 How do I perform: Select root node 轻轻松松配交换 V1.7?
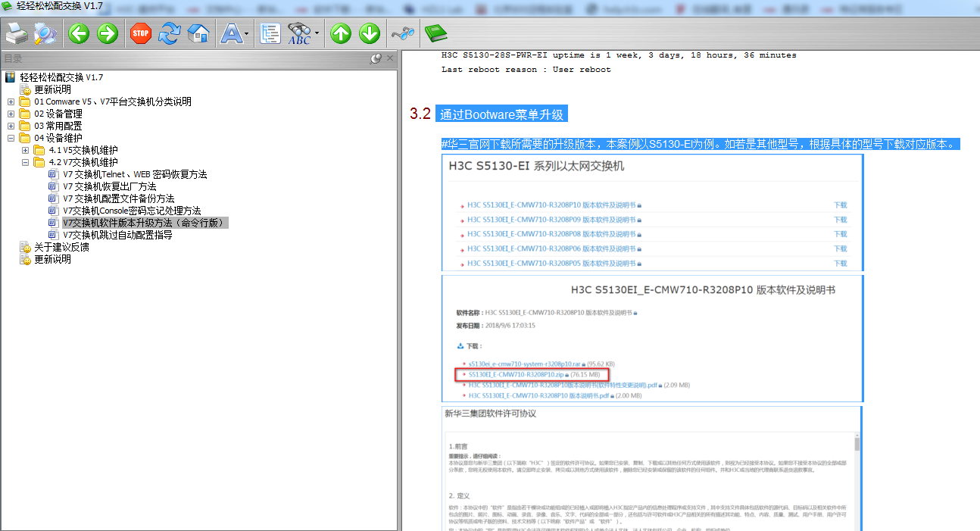click(61, 77)
